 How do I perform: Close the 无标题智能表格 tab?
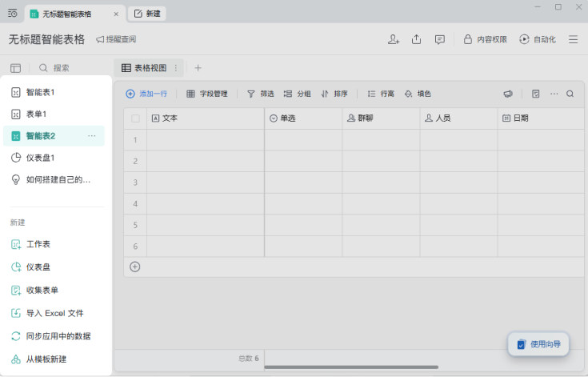pyautogui.click(x=116, y=14)
